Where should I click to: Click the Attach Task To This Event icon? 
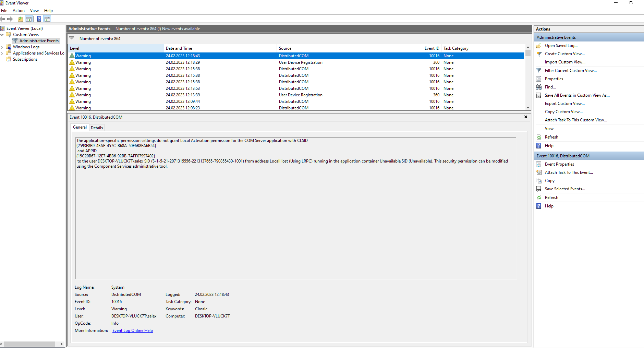[539, 172]
